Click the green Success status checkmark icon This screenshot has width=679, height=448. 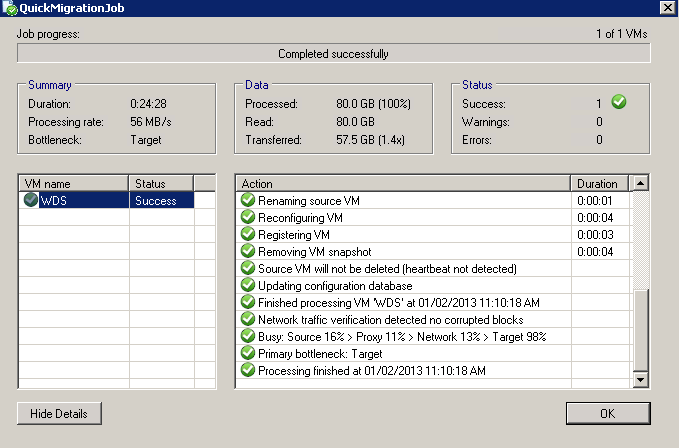tap(619, 102)
